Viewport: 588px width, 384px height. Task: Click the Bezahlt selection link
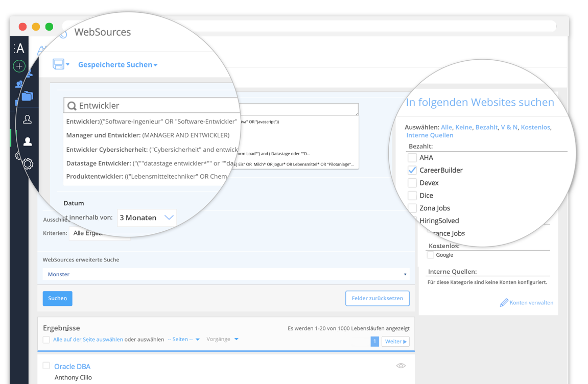coord(486,127)
